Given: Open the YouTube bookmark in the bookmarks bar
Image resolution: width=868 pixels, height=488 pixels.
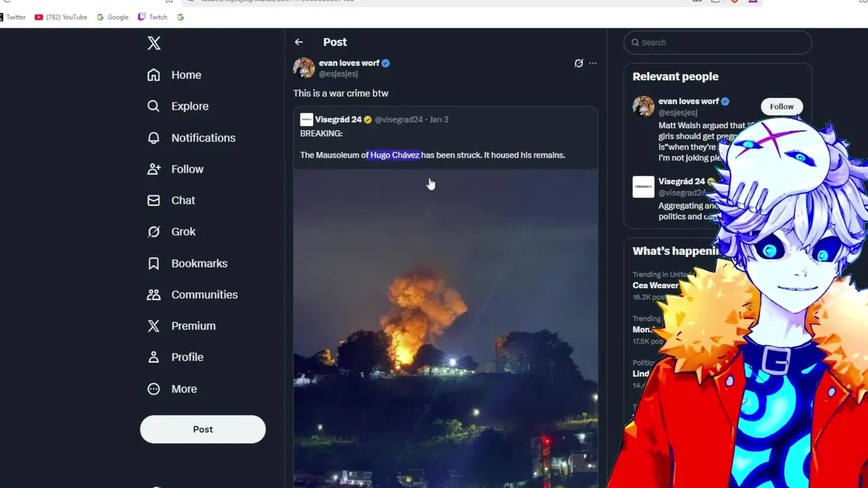Looking at the screenshot, I should [61, 17].
